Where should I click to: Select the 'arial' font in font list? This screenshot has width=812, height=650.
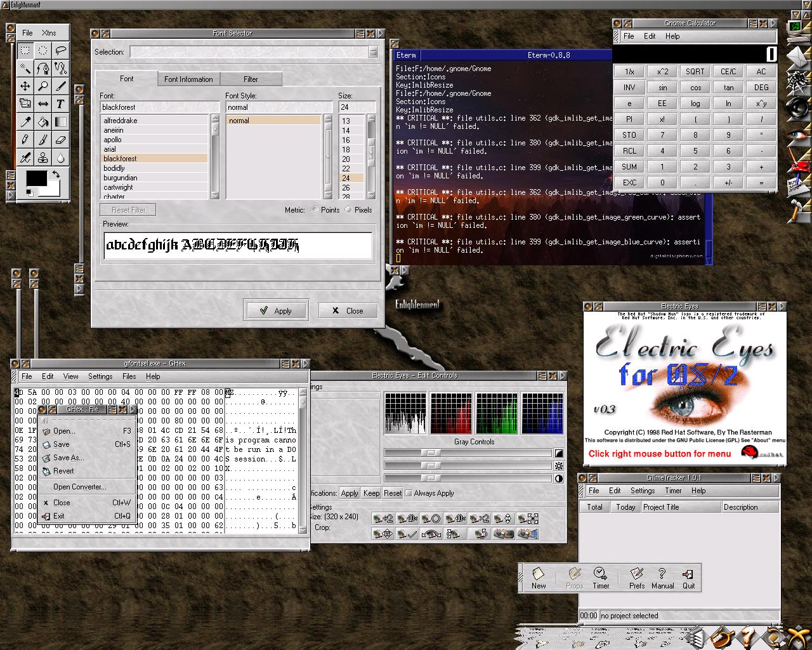pos(155,149)
